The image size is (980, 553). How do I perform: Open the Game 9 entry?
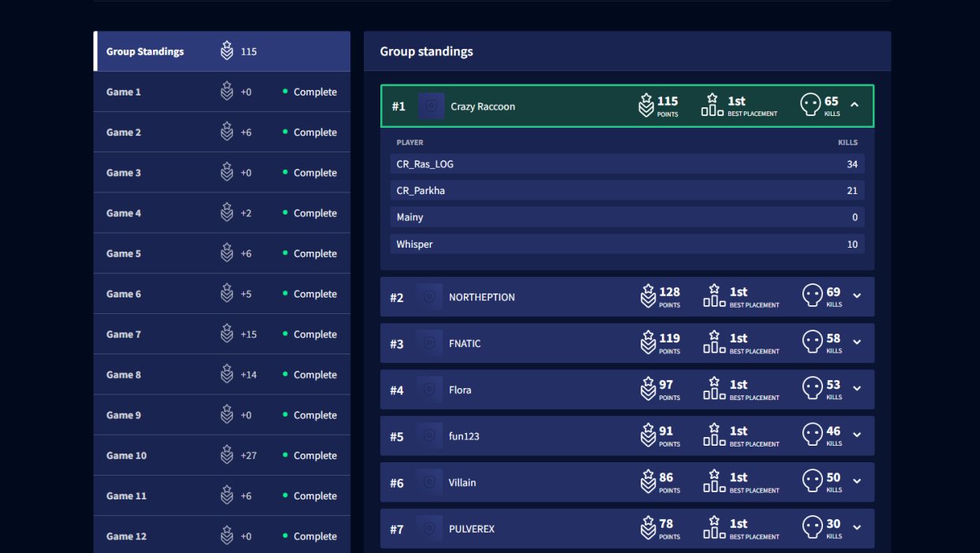pyautogui.click(x=222, y=415)
